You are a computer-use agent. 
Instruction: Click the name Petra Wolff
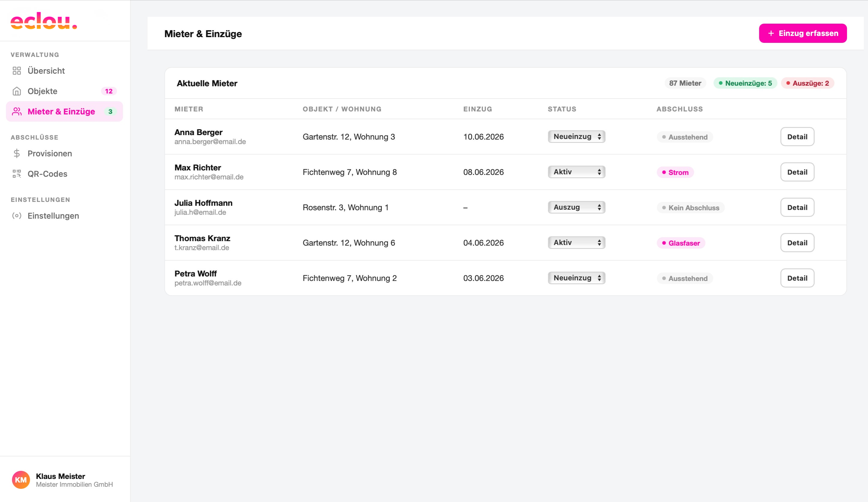(195, 274)
